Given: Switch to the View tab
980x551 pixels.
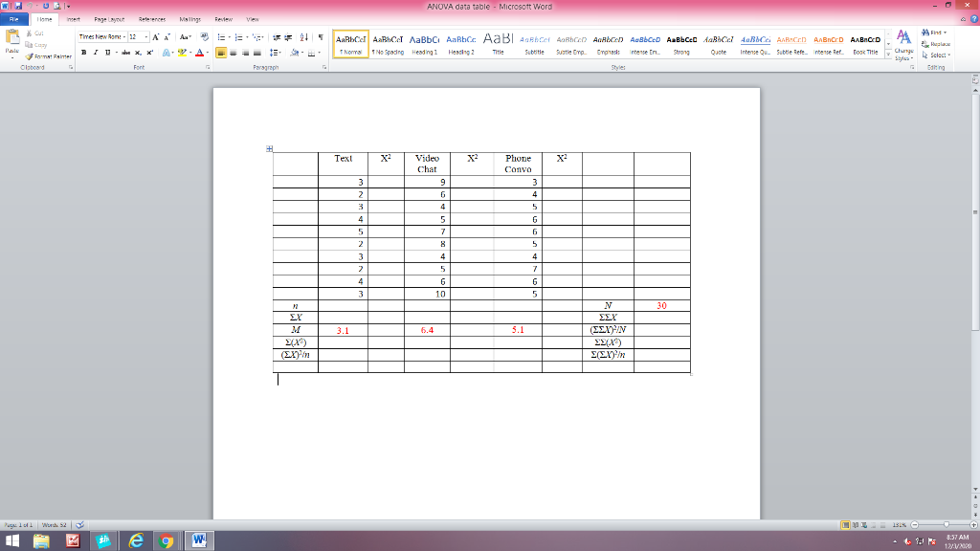Looking at the screenshot, I should [253, 19].
